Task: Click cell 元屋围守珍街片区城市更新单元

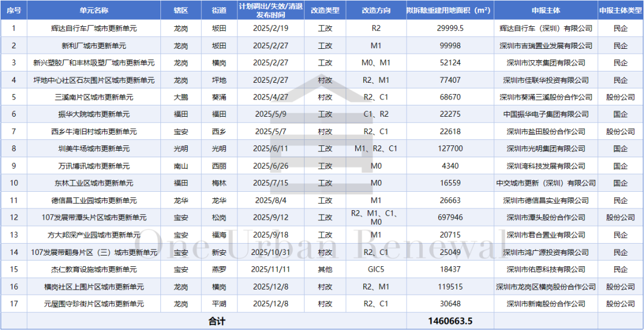Action: [x=94, y=304]
